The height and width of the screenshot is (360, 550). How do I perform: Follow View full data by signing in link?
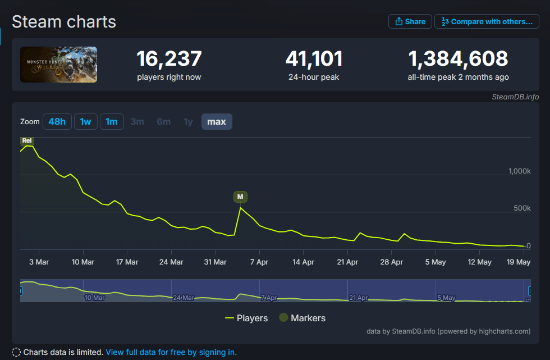[x=171, y=352]
